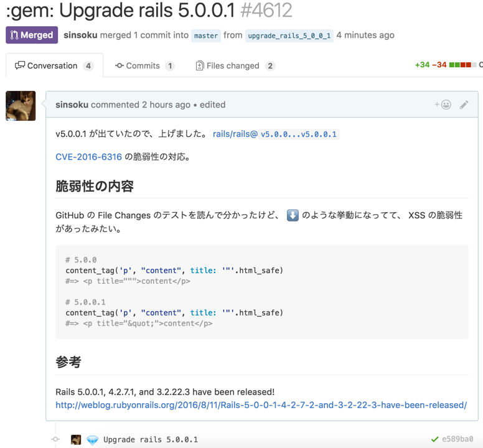Switch to the Conversation tab
Image resolution: width=483 pixels, height=448 pixels.
tap(55, 65)
